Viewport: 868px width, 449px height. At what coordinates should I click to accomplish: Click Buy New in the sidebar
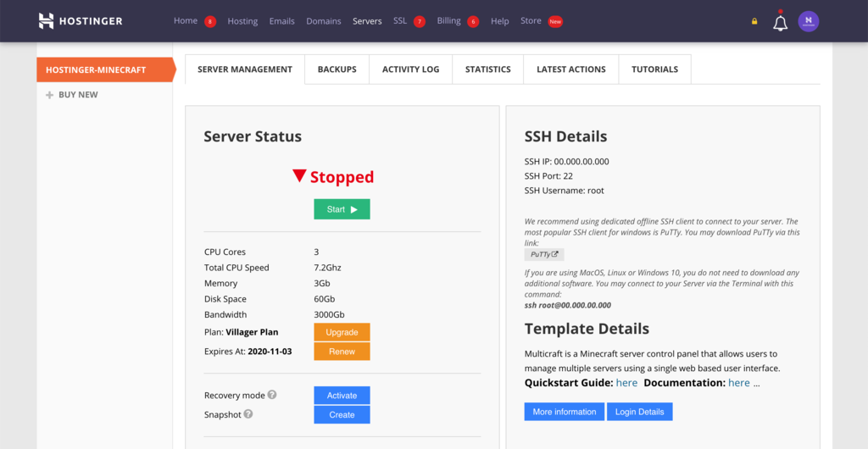78,95
